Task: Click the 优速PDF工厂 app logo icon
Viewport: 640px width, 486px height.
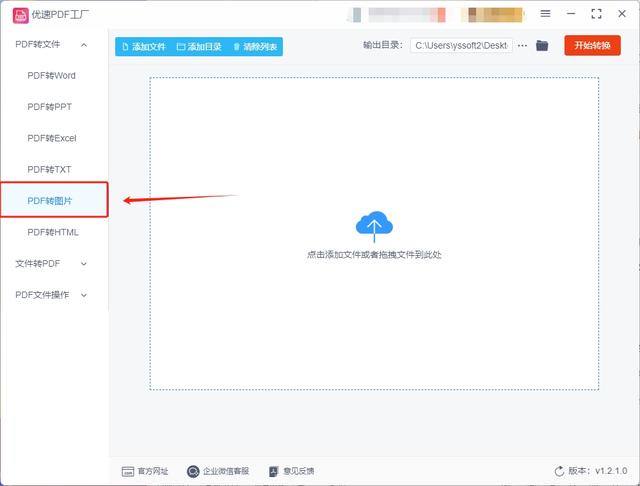Action: point(20,16)
